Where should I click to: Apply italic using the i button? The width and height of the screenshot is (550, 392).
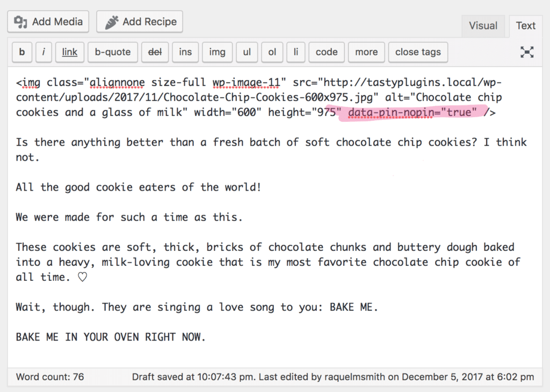click(44, 52)
